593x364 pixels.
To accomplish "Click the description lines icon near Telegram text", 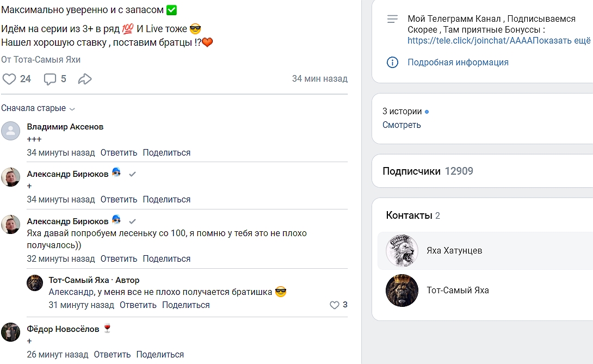I will [x=392, y=19].
